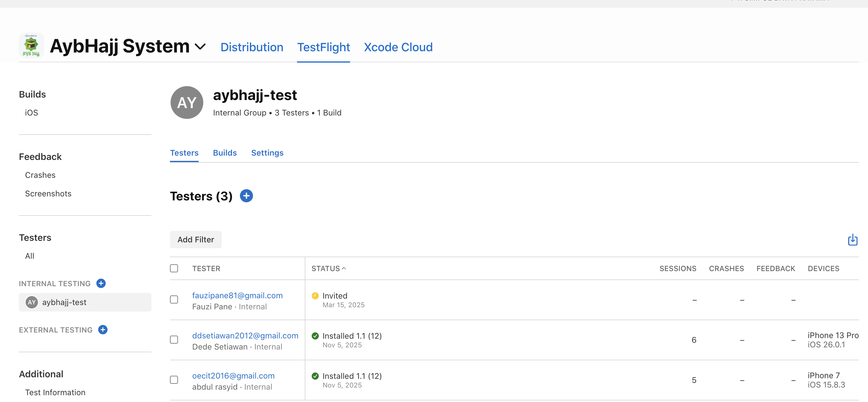Open the group Settings tab
Image resolution: width=868 pixels, height=402 pixels.
click(267, 153)
